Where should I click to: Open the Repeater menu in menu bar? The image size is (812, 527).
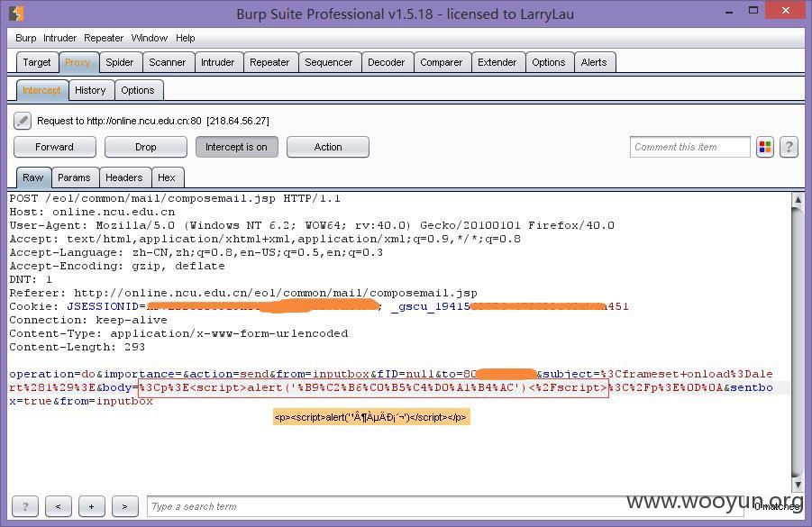[x=104, y=38]
